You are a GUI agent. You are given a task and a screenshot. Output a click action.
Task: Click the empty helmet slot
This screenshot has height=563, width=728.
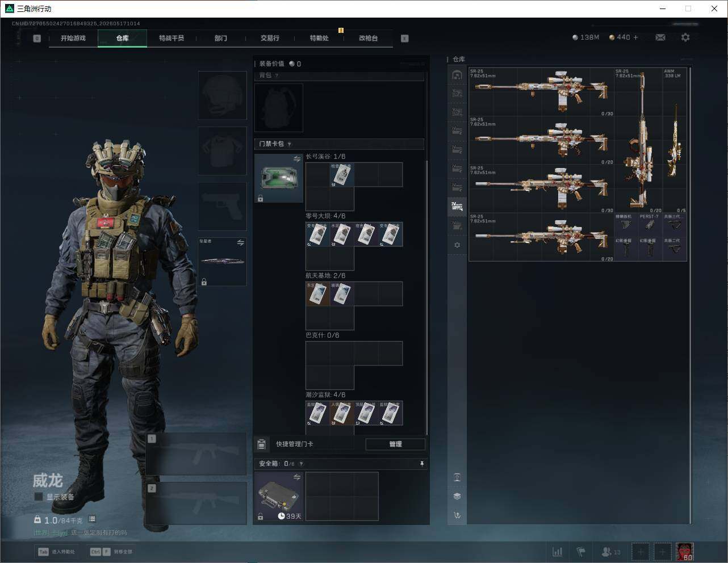click(x=222, y=95)
